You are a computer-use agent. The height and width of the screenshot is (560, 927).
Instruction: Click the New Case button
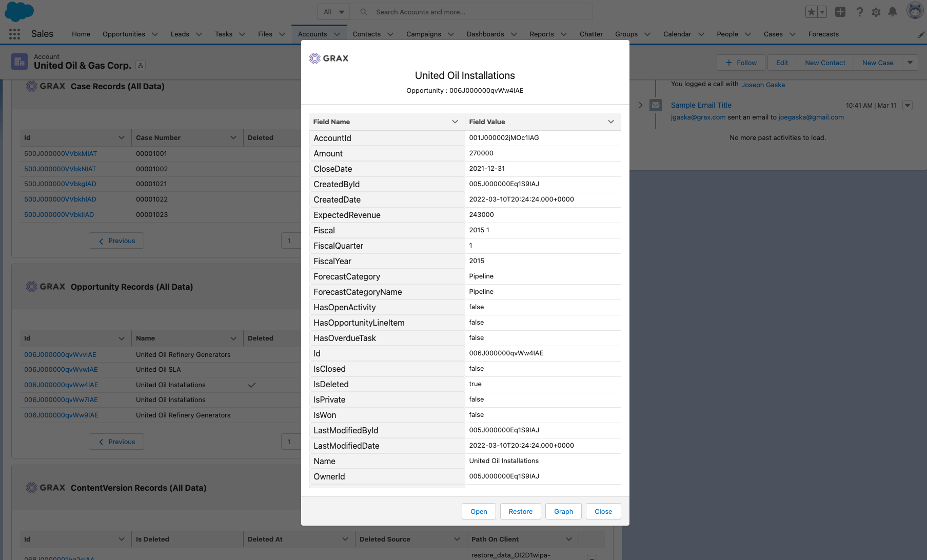(x=878, y=63)
